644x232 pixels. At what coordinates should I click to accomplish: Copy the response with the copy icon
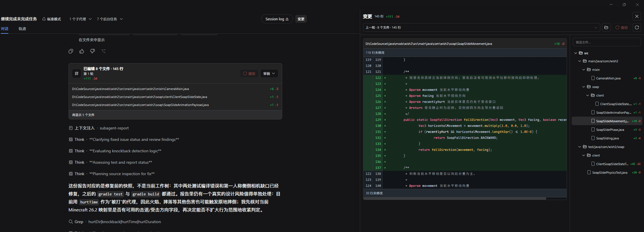pos(70,51)
